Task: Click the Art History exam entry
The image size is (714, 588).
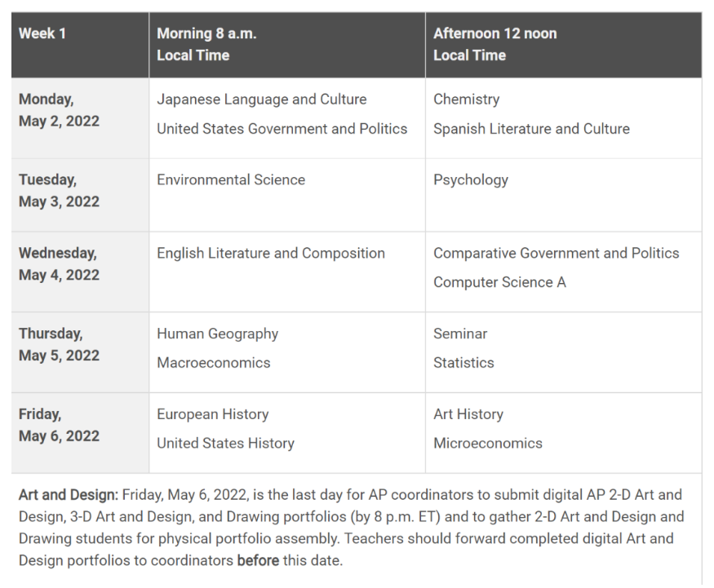Action: [x=468, y=414]
